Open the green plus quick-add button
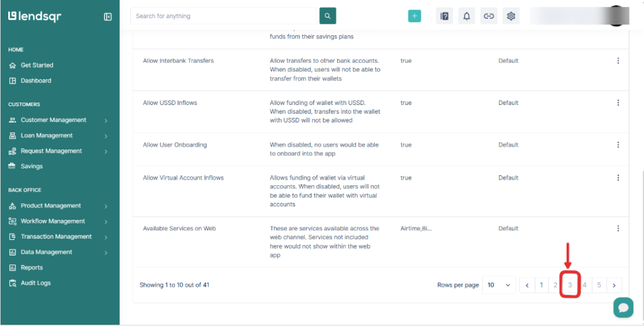This screenshot has width=644, height=326. click(414, 16)
